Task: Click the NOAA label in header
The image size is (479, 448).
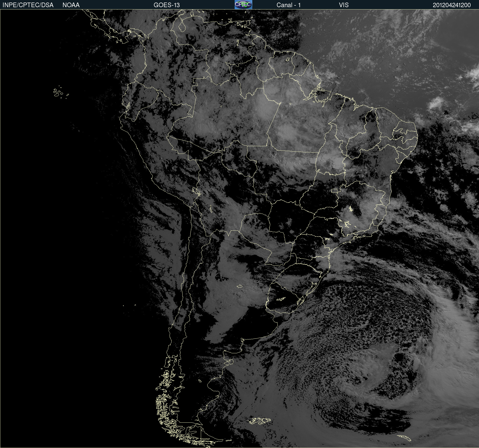Action: pyautogui.click(x=71, y=5)
